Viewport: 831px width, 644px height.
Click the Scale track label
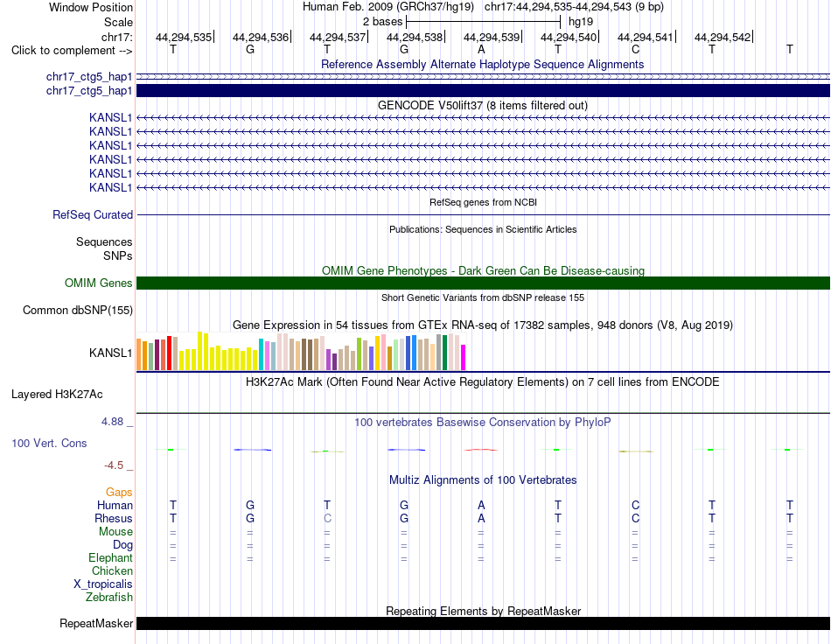pos(118,22)
